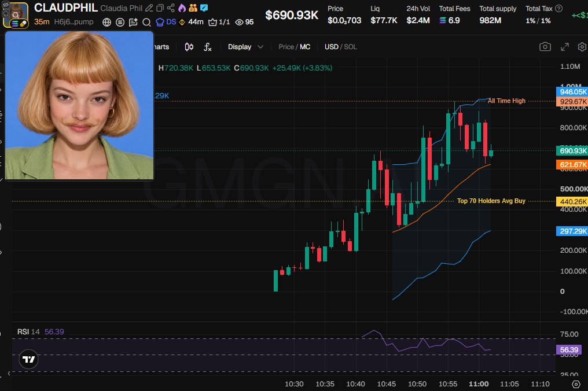Click the 929.67K orange price tag

click(572, 102)
